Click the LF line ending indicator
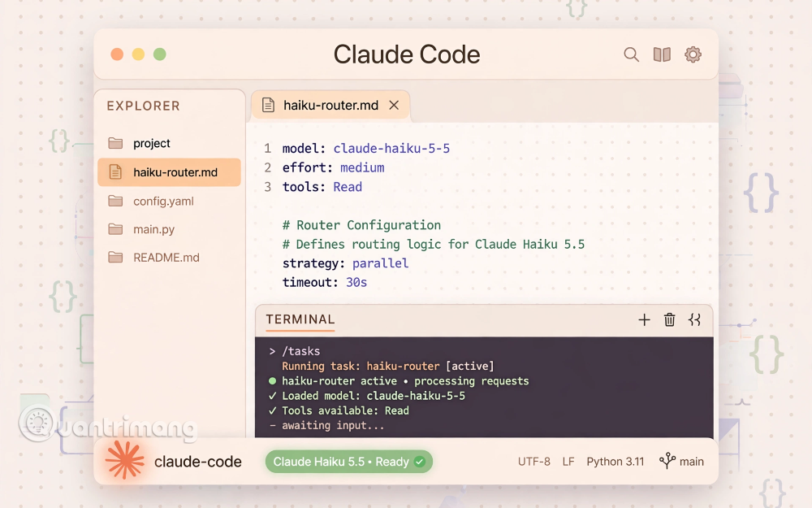Image resolution: width=812 pixels, height=508 pixels. [568, 462]
